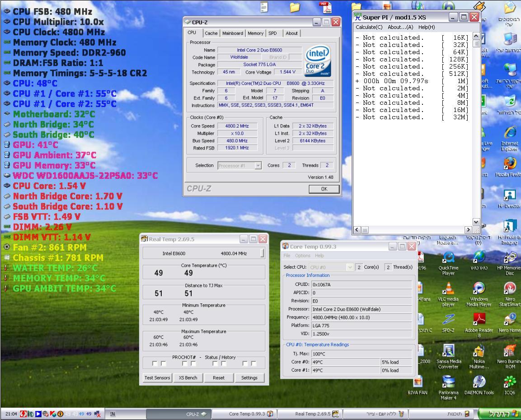Open text document icon at top of desktop
Viewport: 521px width, 420px height.
click(264, 7)
